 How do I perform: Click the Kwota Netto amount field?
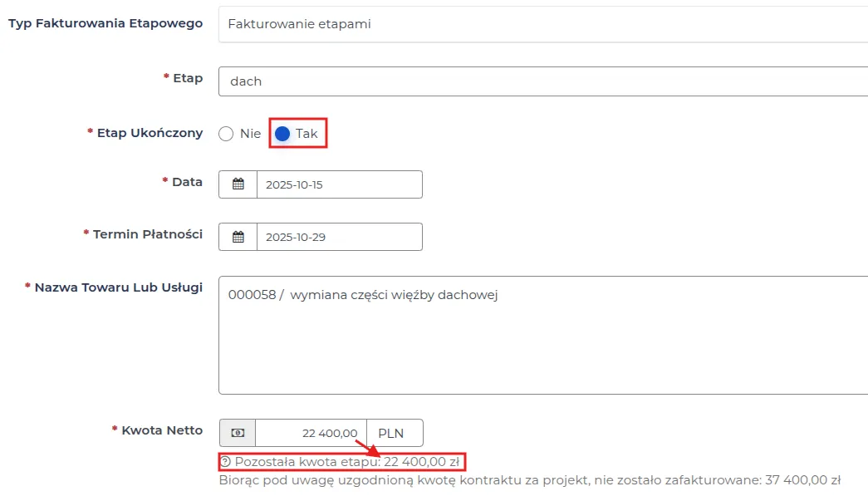(311, 433)
